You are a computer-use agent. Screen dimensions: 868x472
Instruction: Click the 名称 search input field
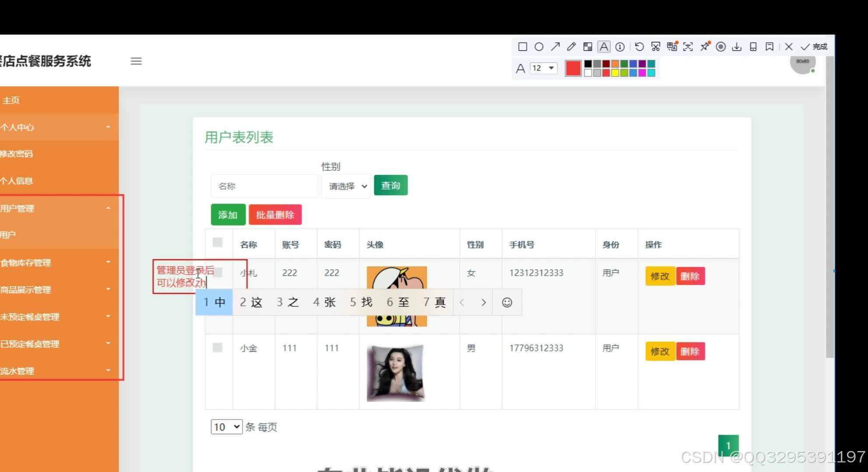(x=265, y=186)
